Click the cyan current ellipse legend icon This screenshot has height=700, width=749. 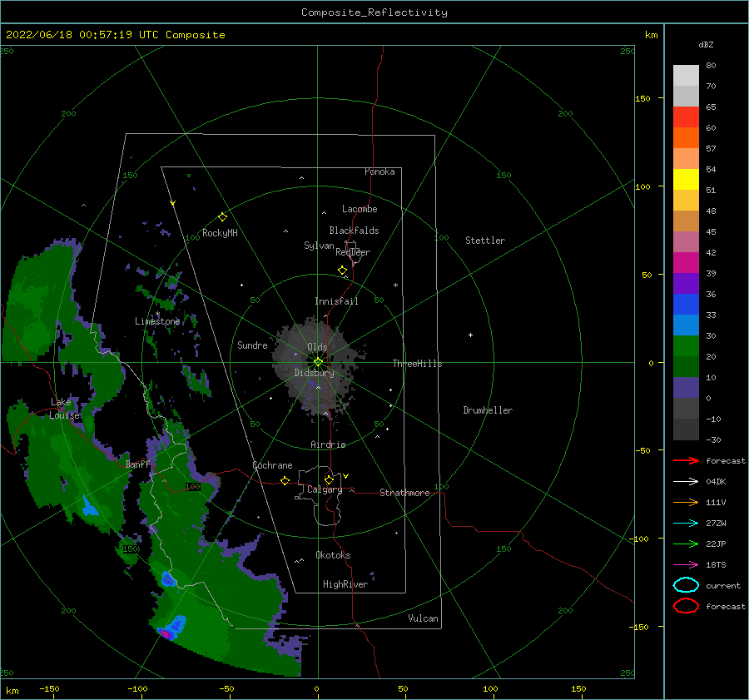pos(686,585)
